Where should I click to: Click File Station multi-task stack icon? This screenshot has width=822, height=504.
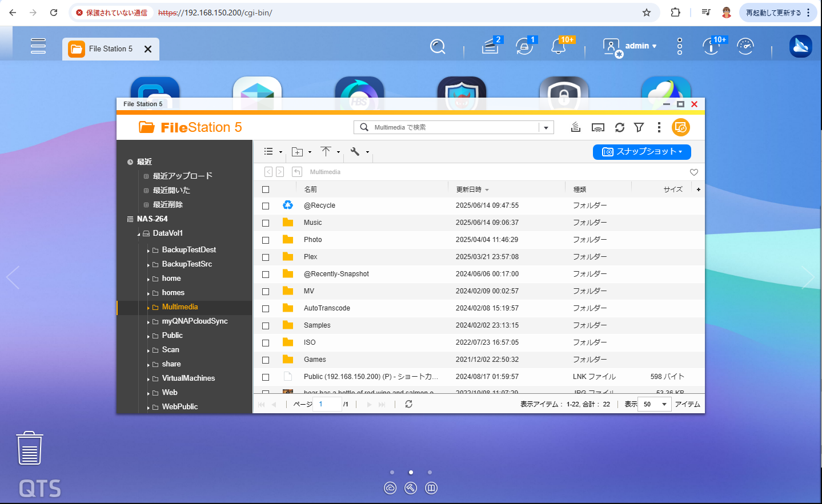point(576,127)
